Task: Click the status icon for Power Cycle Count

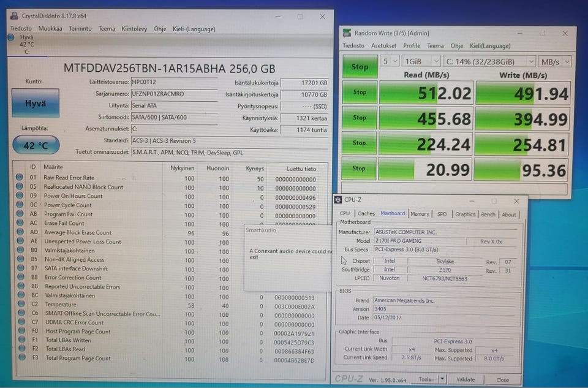Action: [x=20, y=205]
